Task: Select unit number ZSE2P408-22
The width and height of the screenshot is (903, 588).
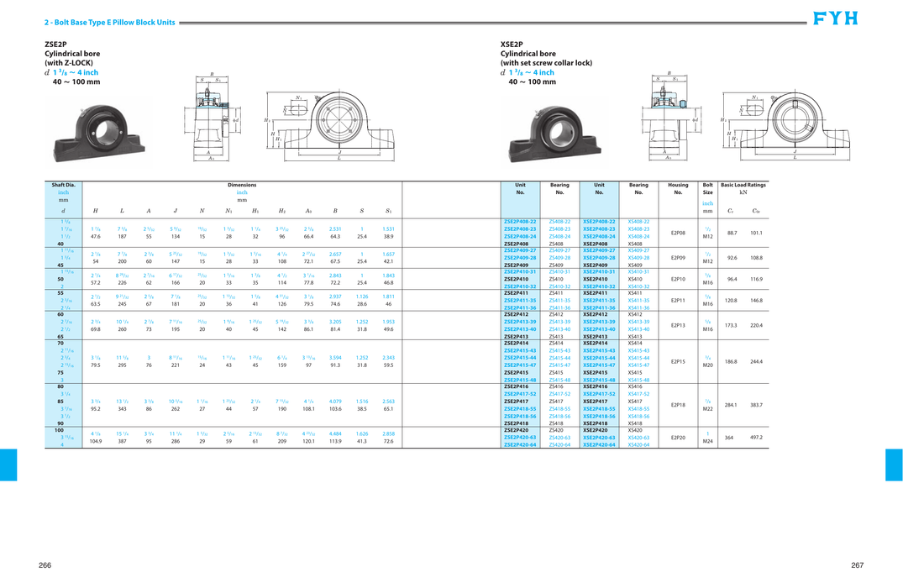Action: [x=520, y=222]
